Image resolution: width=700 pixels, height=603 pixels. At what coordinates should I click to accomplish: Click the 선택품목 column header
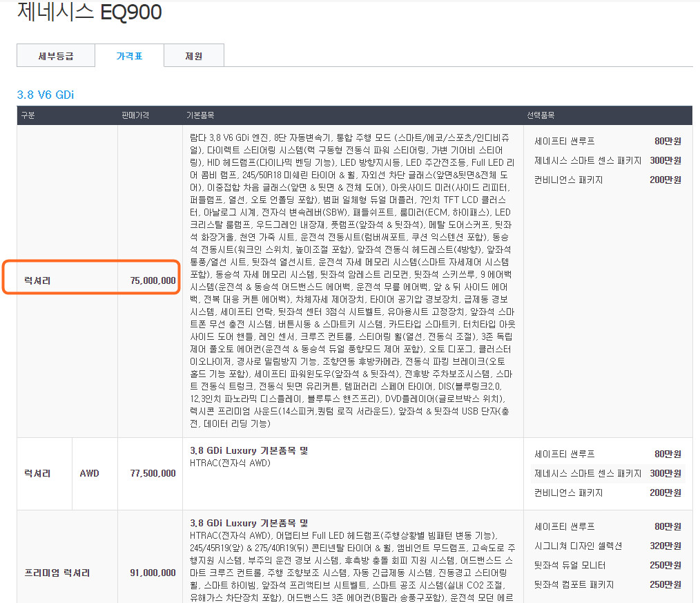click(541, 115)
